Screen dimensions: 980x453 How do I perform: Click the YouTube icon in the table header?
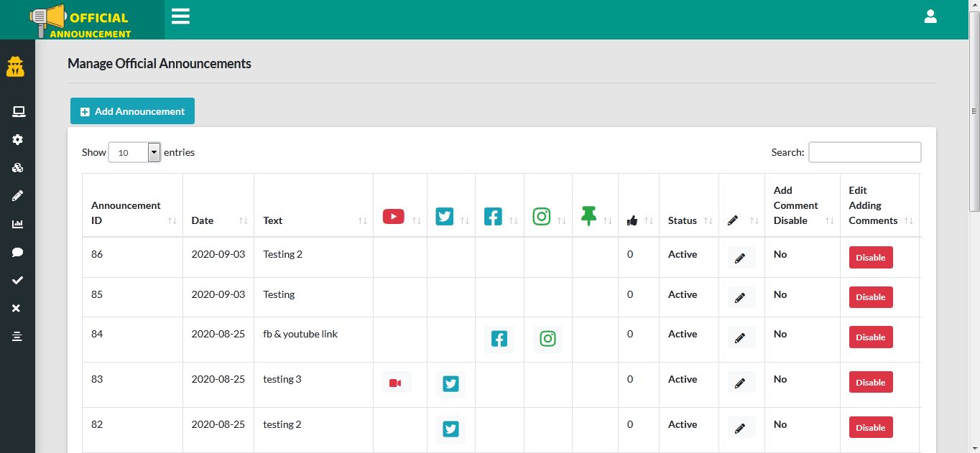[x=394, y=216]
